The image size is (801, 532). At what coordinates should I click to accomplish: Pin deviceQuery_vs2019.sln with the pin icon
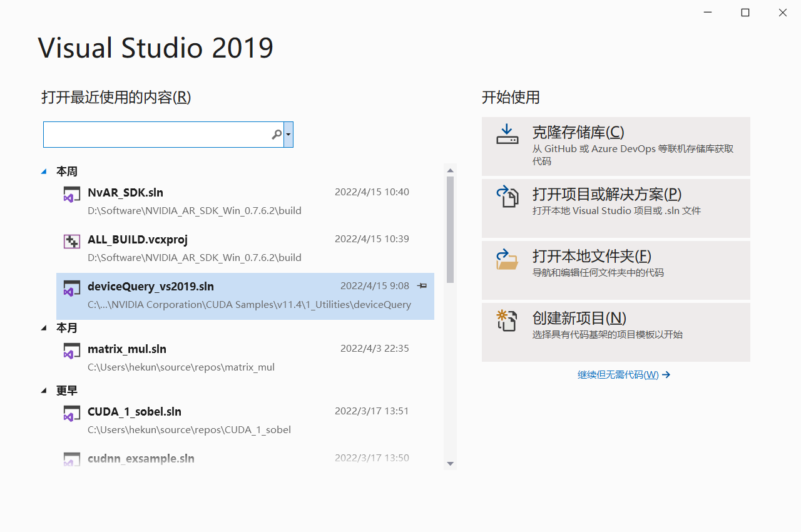(422, 286)
